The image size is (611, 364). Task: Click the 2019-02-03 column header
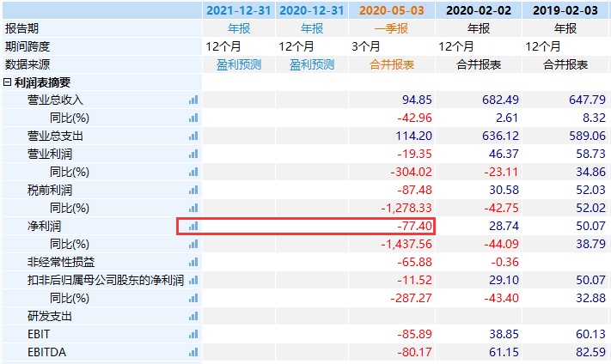[x=565, y=10]
